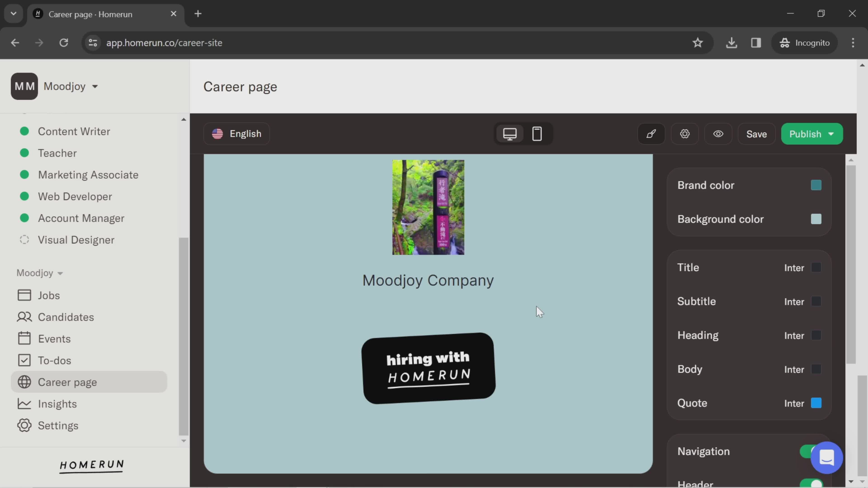Click the Insights chart icon
868x488 pixels.
[24, 404]
